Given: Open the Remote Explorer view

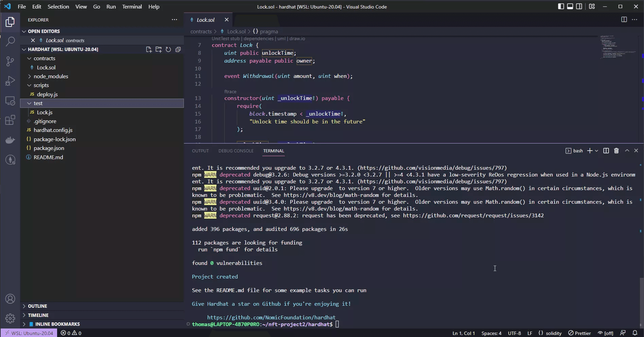Looking at the screenshot, I should point(10,101).
